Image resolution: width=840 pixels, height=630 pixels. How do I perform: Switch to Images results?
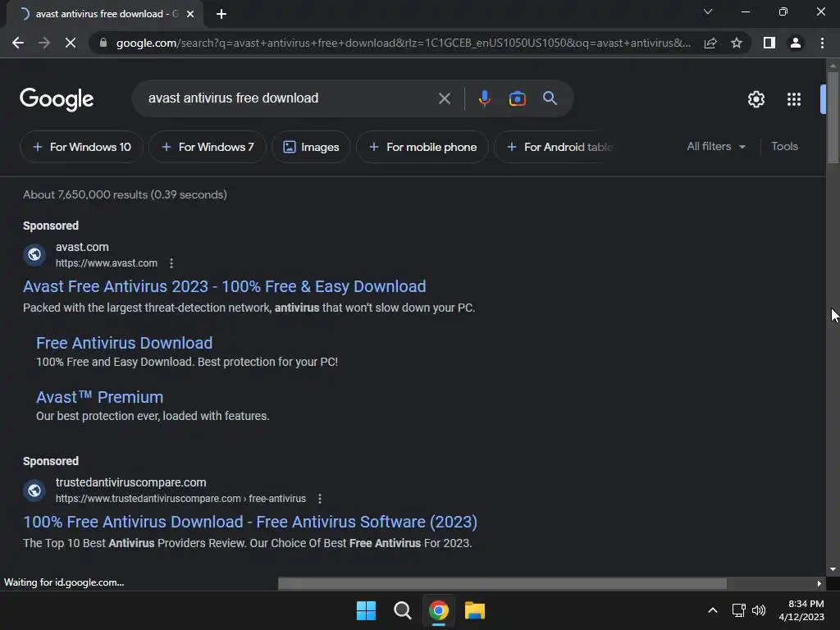(x=311, y=147)
